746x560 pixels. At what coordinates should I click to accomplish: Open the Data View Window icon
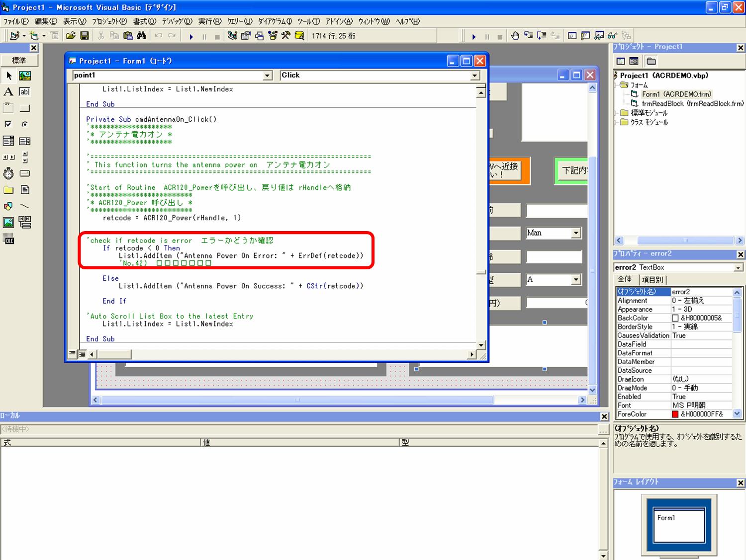pyautogui.click(x=299, y=36)
